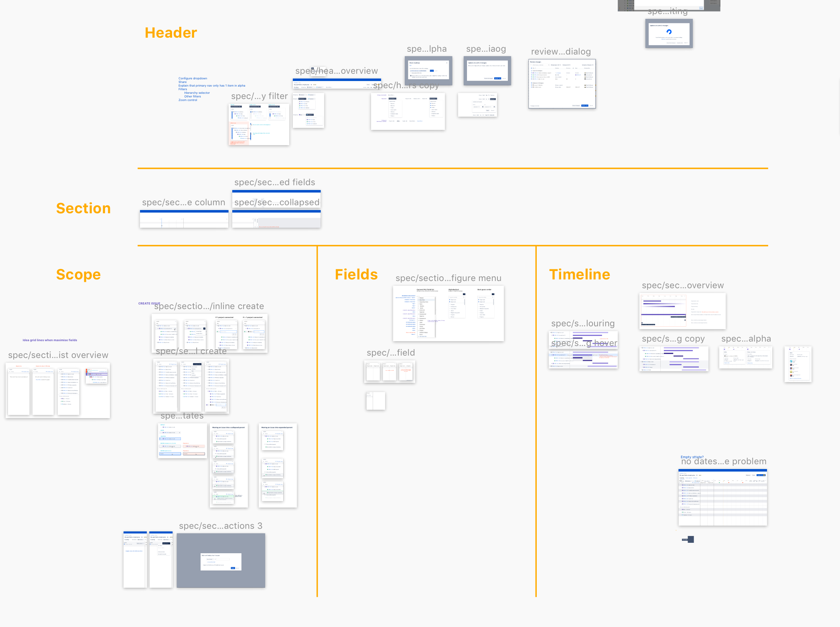Select the Releases tab in the plan header
Image resolution: width=840 pixels, height=627 pixels.
coord(696,478)
